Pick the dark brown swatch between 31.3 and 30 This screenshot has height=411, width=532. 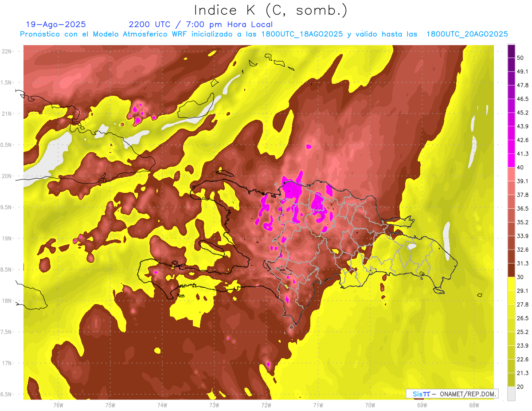pyautogui.click(x=511, y=270)
